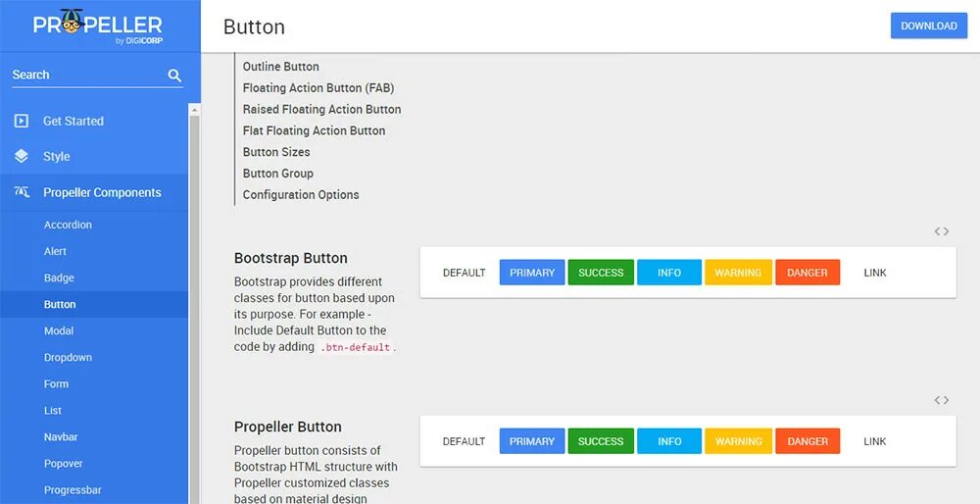Jump to Floating Action Button (FAB) section
This screenshot has width=980, height=504.
point(318,88)
